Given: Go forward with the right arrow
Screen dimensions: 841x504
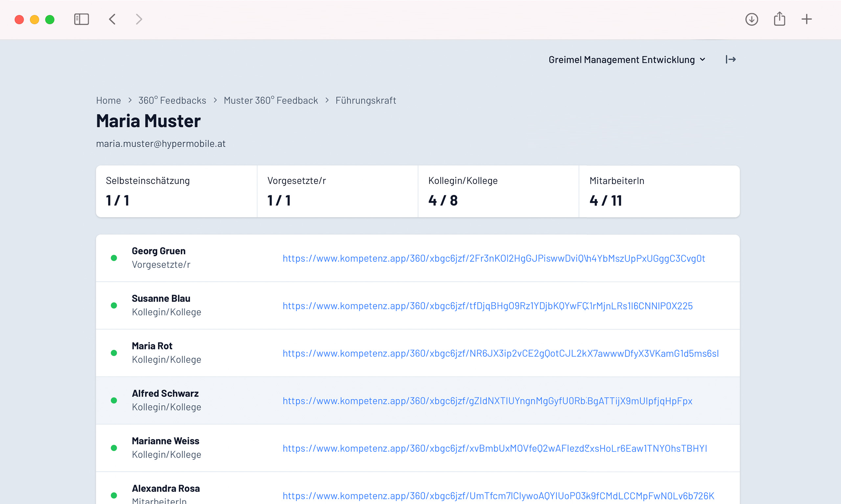Looking at the screenshot, I should click(139, 19).
